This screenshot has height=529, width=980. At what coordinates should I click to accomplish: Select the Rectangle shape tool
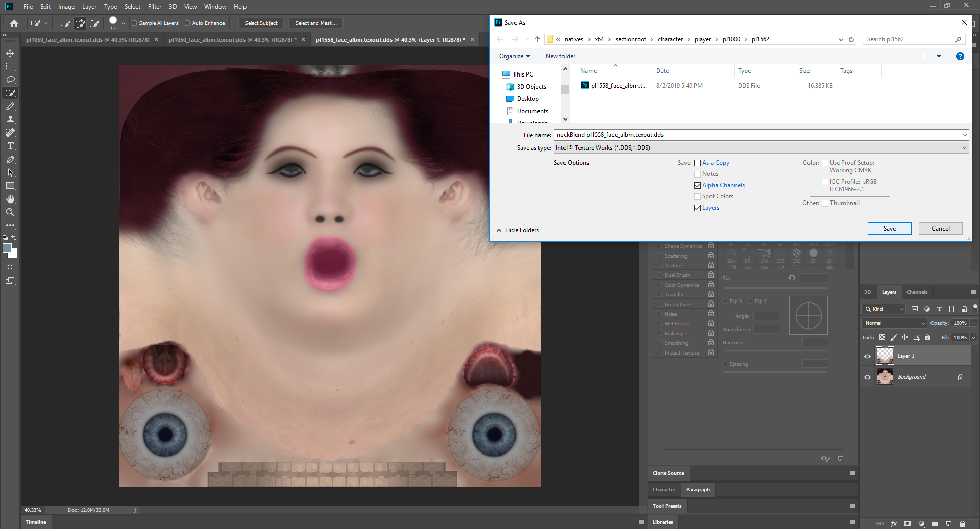[x=10, y=186]
